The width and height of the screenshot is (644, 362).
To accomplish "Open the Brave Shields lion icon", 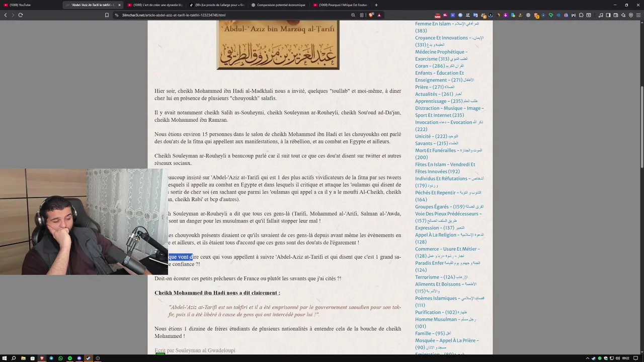I will coord(371,15).
